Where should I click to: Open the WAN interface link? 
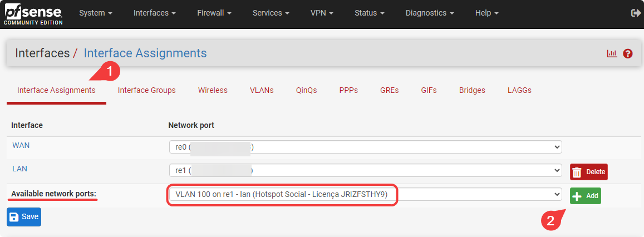pos(20,145)
